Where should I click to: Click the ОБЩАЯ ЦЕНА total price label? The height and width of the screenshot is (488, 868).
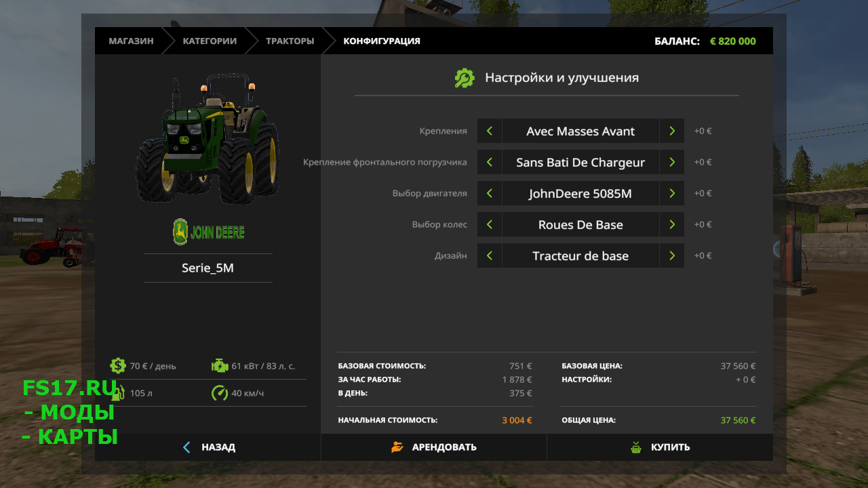(x=589, y=420)
